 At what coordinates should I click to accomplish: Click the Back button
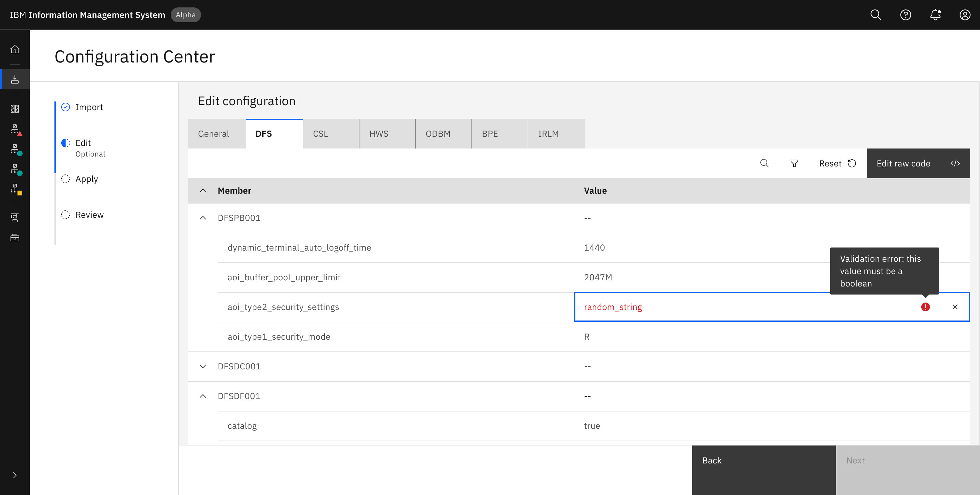(764, 470)
